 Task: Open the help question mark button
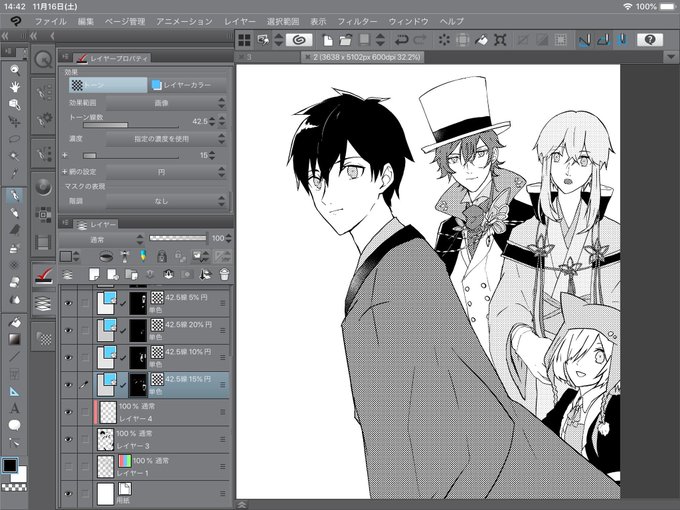(650, 40)
